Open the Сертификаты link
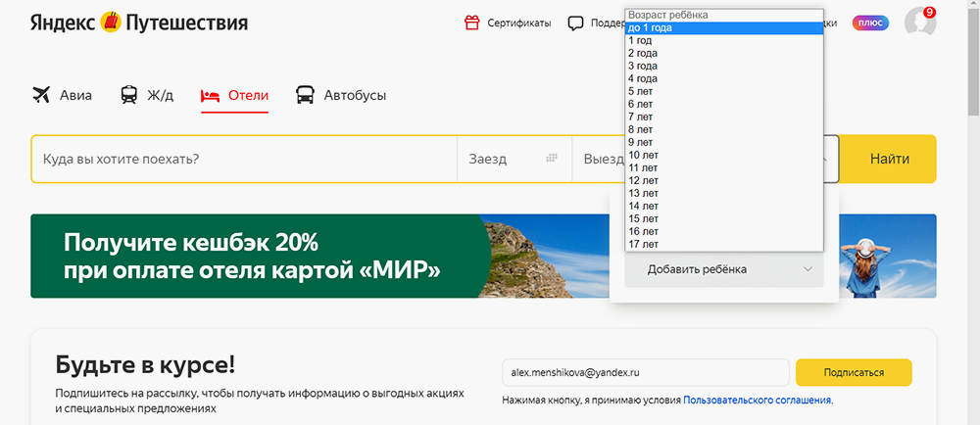Viewport: 980px width, 425px height. click(x=518, y=24)
